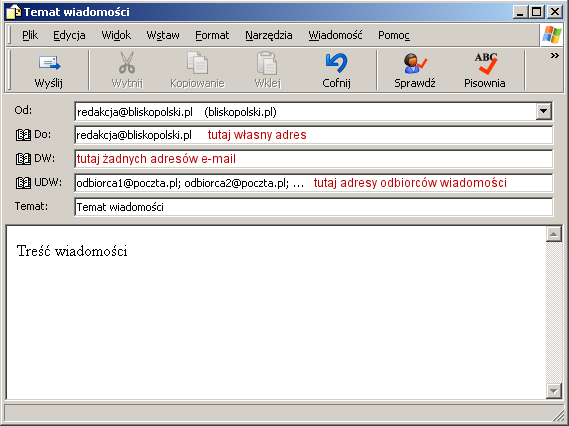
Task: Open the Format menu
Action: pyautogui.click(x=212, y=35)
